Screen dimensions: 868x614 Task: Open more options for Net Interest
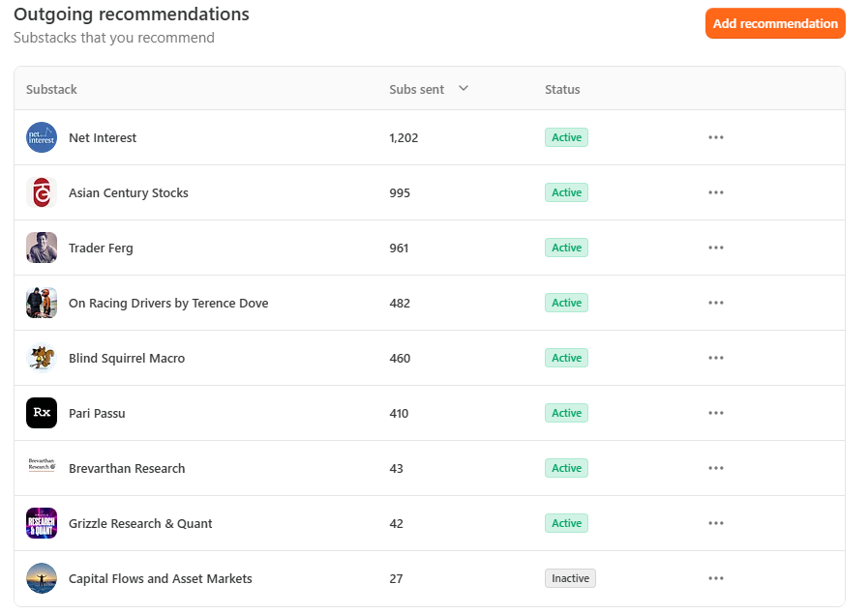pyautogui.click(x=716, y=137)
